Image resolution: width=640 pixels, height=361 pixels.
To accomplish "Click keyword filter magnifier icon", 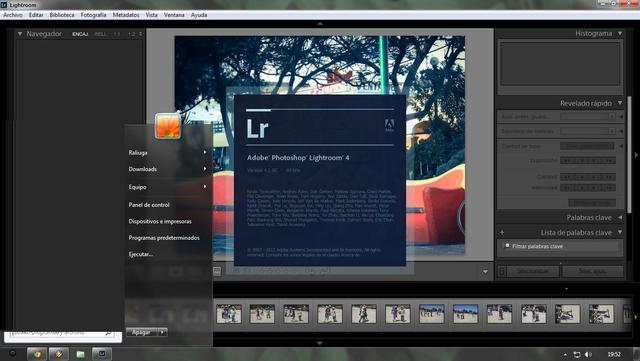I will 507,246.
